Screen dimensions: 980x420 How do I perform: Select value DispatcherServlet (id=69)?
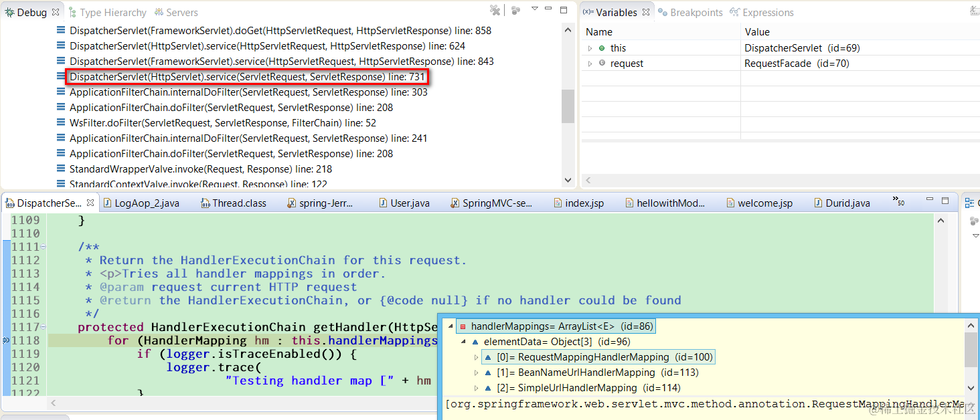pyautogui.click(x=802, y=48)
